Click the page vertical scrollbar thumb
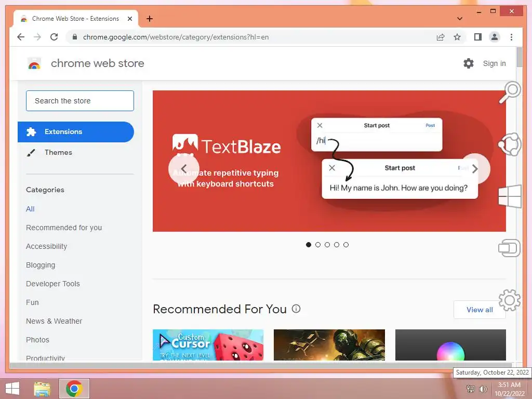Image resolution: width=532 pixels, height=399 pixels. point(519,57)
